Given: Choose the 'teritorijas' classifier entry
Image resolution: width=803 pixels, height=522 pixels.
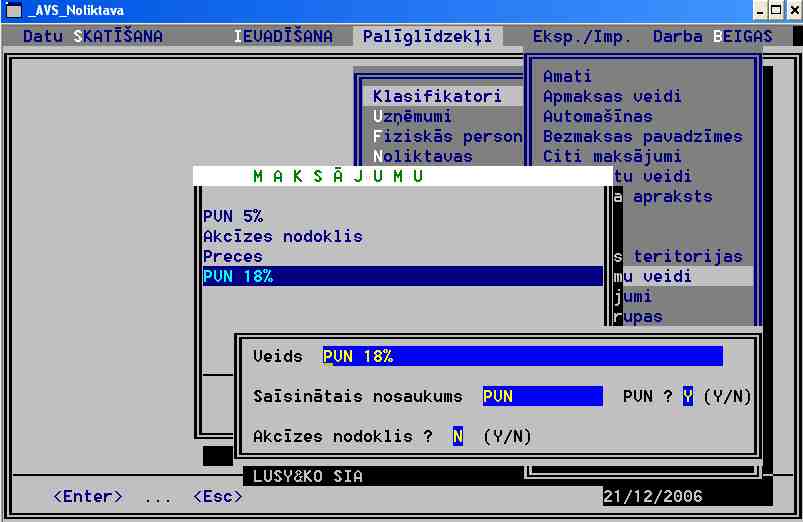Looking at the screenshot, I should click(678, 256).
